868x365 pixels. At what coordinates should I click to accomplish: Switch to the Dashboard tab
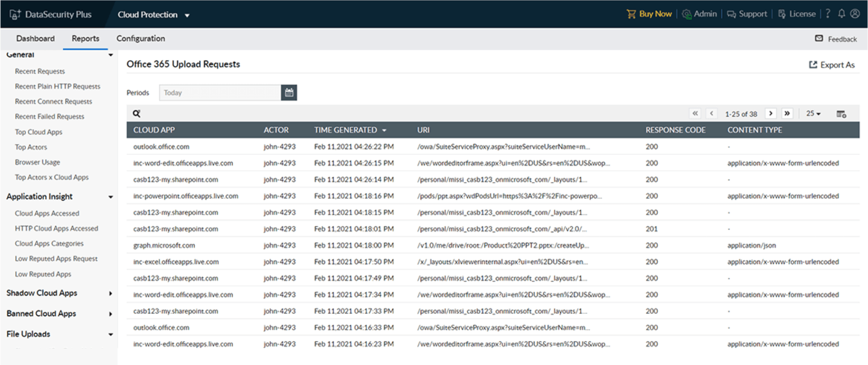(x=35, y=39)
